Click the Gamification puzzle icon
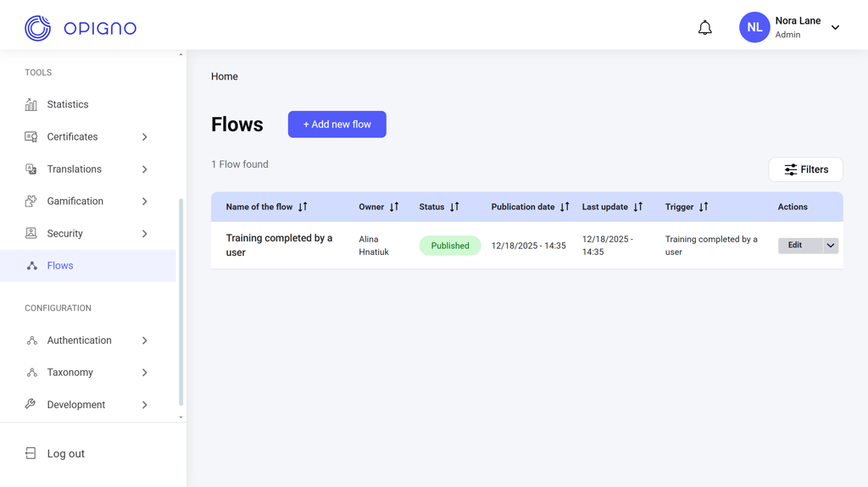 31,201
